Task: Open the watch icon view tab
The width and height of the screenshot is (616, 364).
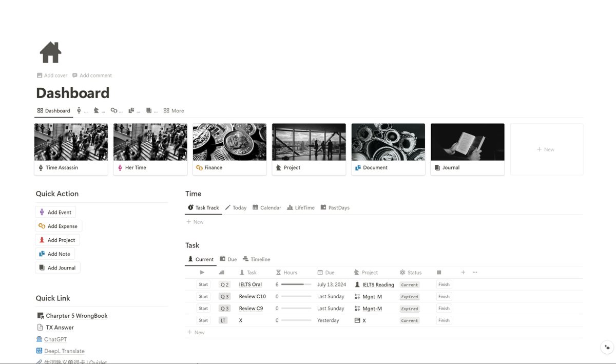Action: click(x=82, y=110)
